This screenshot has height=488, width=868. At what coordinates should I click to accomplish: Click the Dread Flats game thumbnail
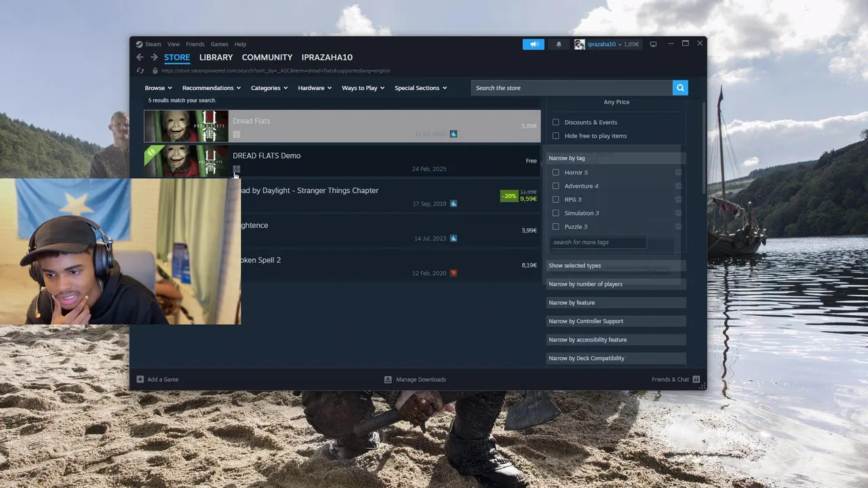186,126
